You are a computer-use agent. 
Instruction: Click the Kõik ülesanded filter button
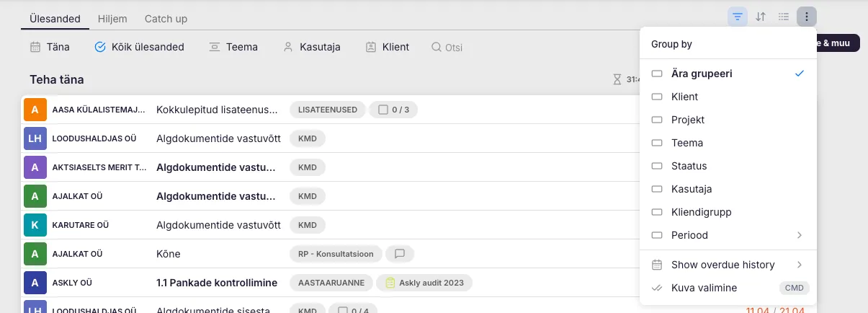[x=140, y=47]
